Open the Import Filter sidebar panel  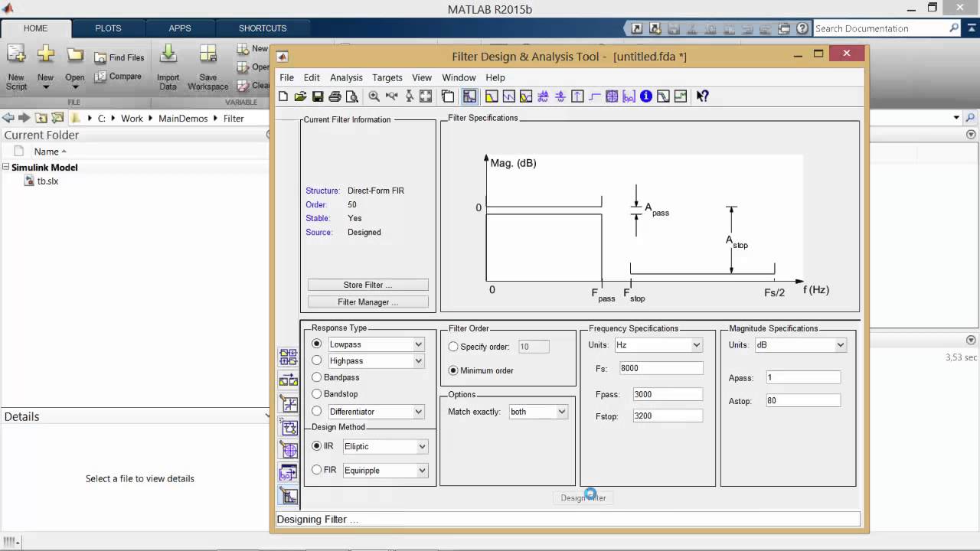click(x=289, y=473)
